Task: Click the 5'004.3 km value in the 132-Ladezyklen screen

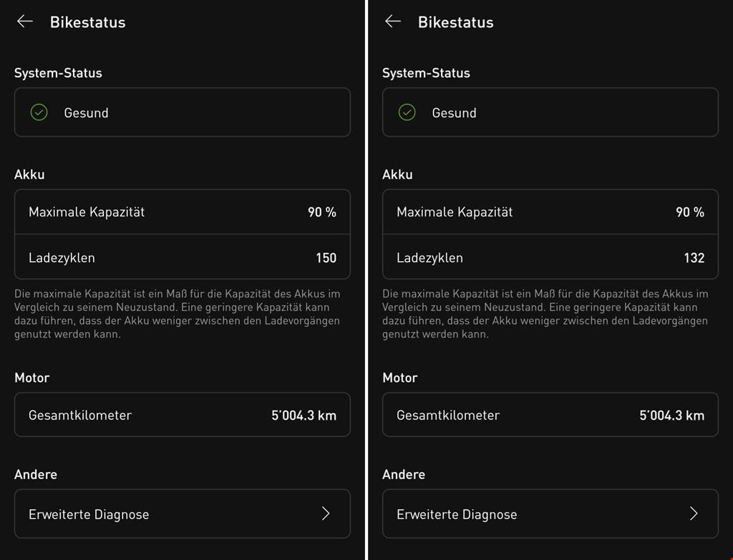Action: click(x=671, y=415)
